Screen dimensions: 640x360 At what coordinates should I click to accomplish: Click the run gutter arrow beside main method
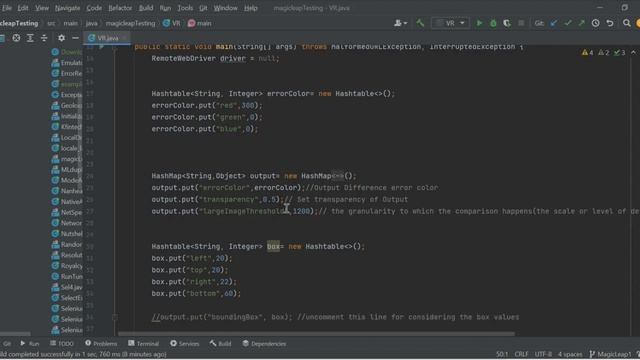coord(101,47)
